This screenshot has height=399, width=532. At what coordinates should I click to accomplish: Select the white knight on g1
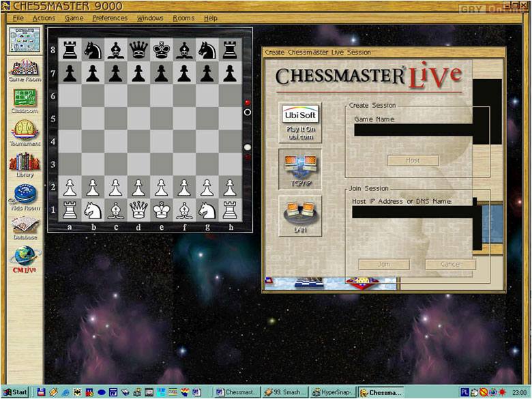pos(207,210)
